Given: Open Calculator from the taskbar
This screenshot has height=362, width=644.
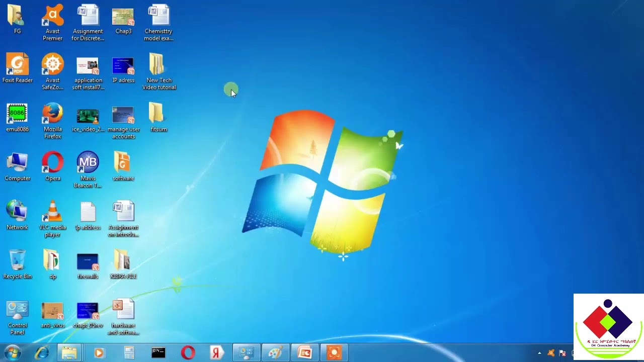Looking at the screenshot, I should (x=129, y=353).
